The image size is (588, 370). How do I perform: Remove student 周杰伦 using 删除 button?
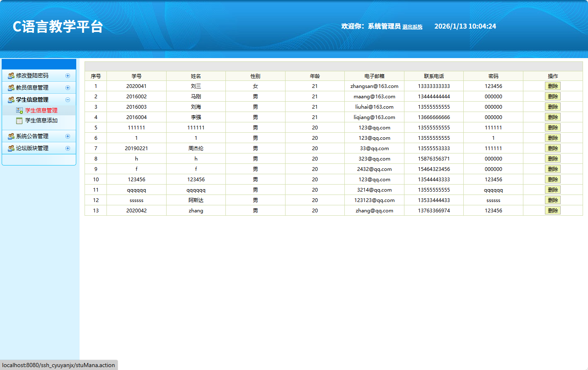pyautogui.click(x=552, y=148)
